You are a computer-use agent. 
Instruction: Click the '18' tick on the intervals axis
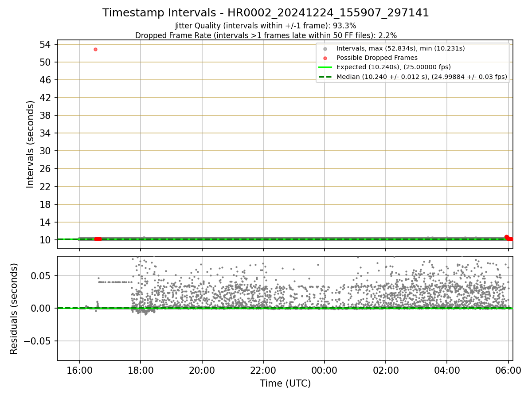click(46, 204)
